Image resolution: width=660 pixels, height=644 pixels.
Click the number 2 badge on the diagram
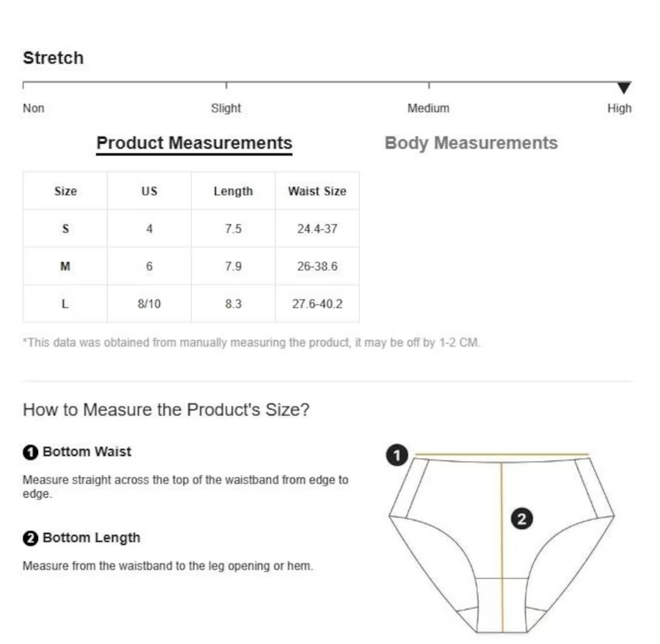[x=522, y=518]
